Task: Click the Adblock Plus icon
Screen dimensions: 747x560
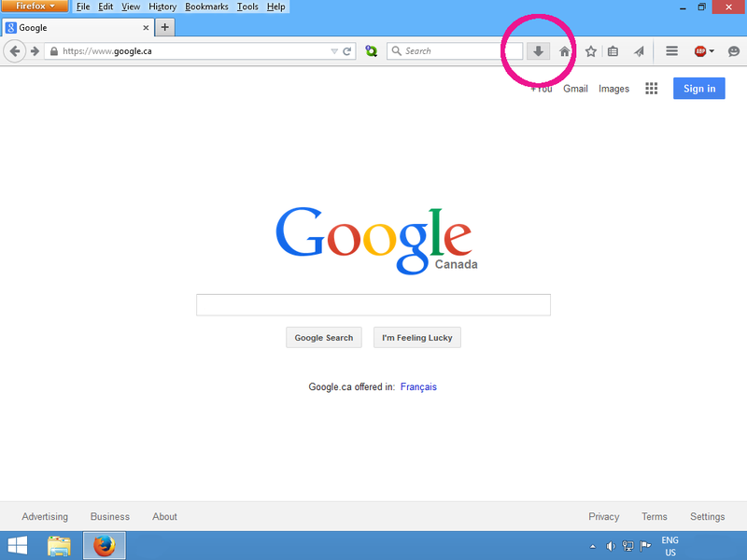Action: click(699, 51)
